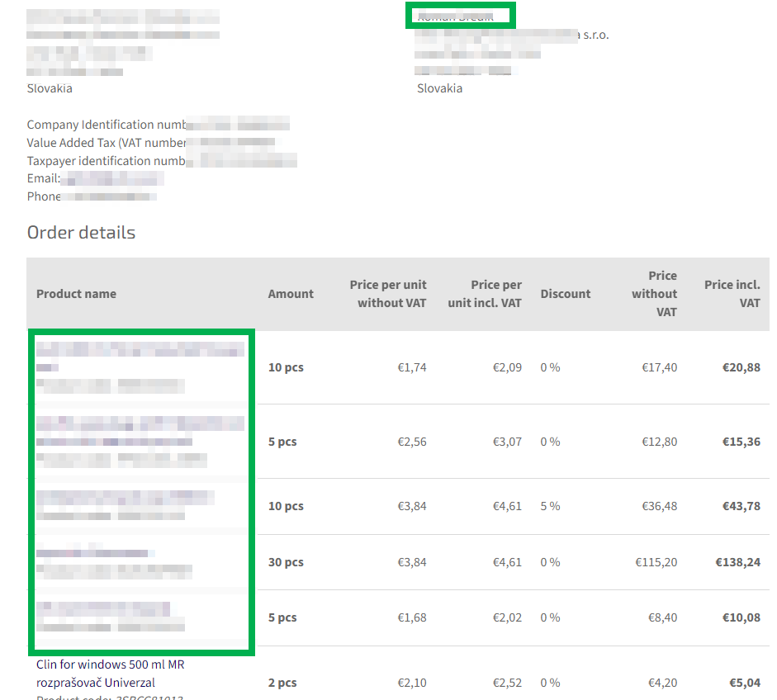Click the Price per unit incl. VAT header
777x700 pixels.
(485, 294)
